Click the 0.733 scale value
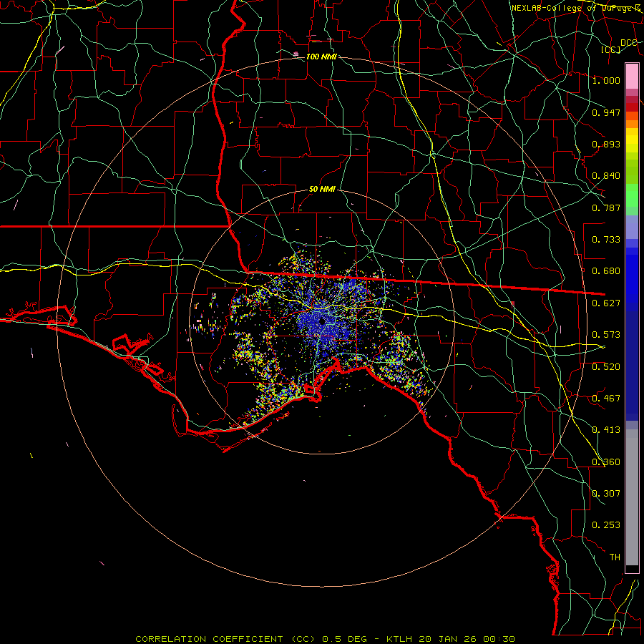The image size is (644, 644). [606, 240]
